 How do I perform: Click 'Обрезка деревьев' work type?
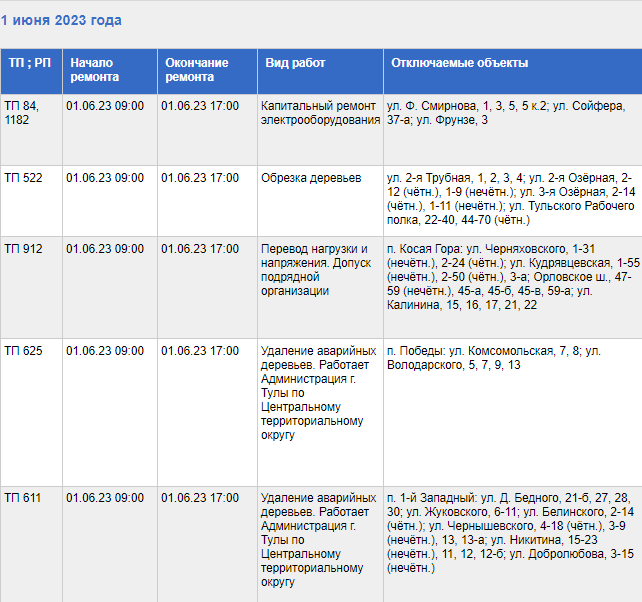click(311, 178)
